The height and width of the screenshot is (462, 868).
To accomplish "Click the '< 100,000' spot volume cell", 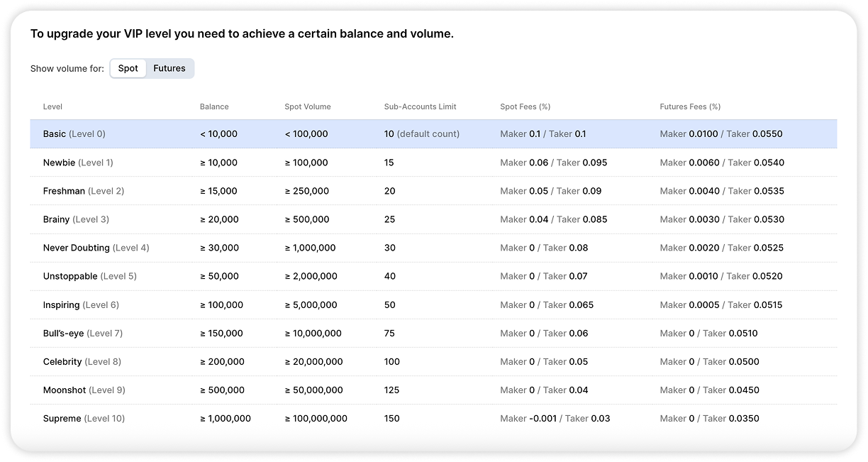I will [306, 134].
